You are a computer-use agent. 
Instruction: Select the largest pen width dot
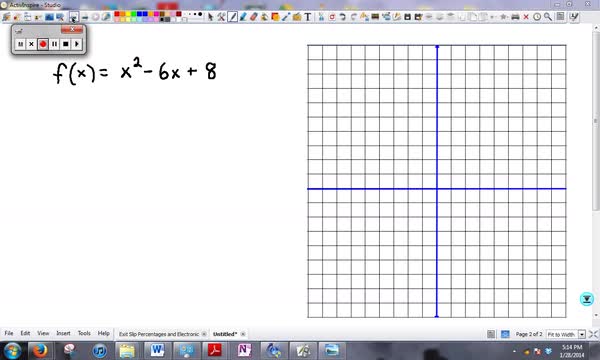(x=200, y=14)
